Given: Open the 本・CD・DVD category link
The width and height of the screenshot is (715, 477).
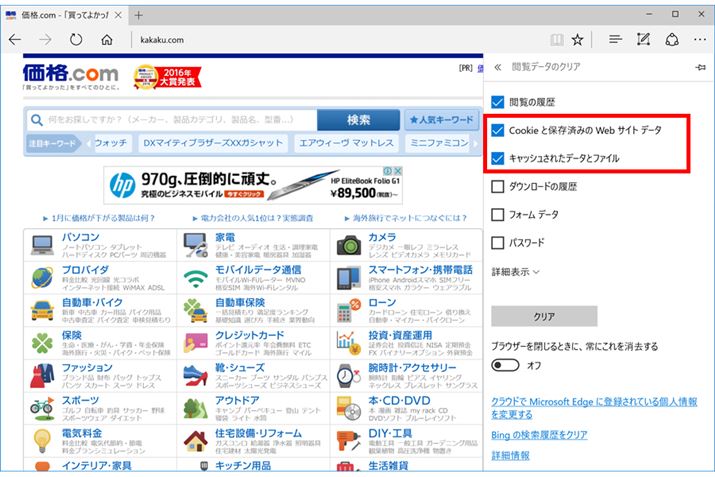Looking at the screenshot, I should [x=399, y=400].
